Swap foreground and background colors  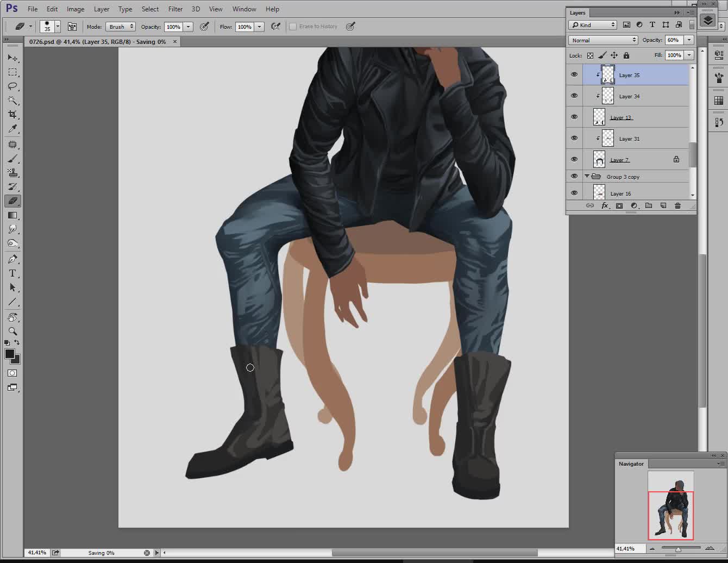(17, 342)
